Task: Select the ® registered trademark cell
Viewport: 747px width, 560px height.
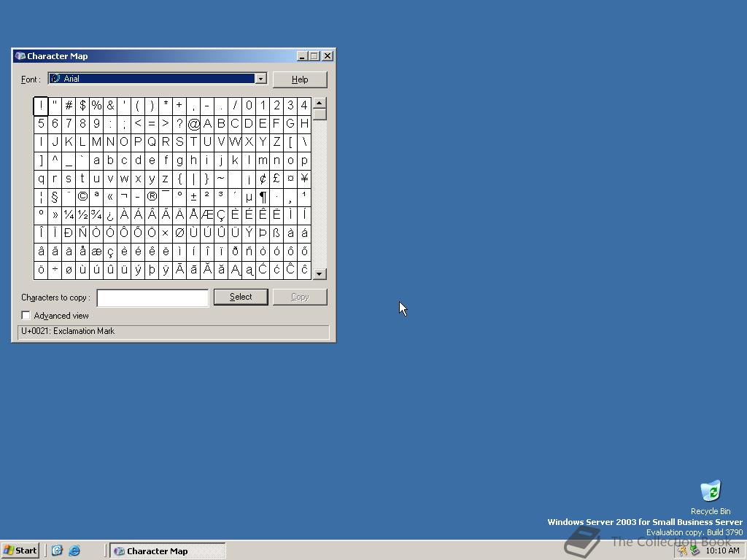Action: [x=152, y=197]
